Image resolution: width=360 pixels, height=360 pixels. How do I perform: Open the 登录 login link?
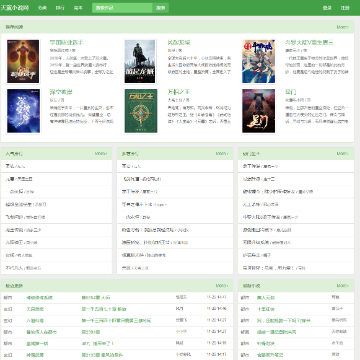point(327,8)
